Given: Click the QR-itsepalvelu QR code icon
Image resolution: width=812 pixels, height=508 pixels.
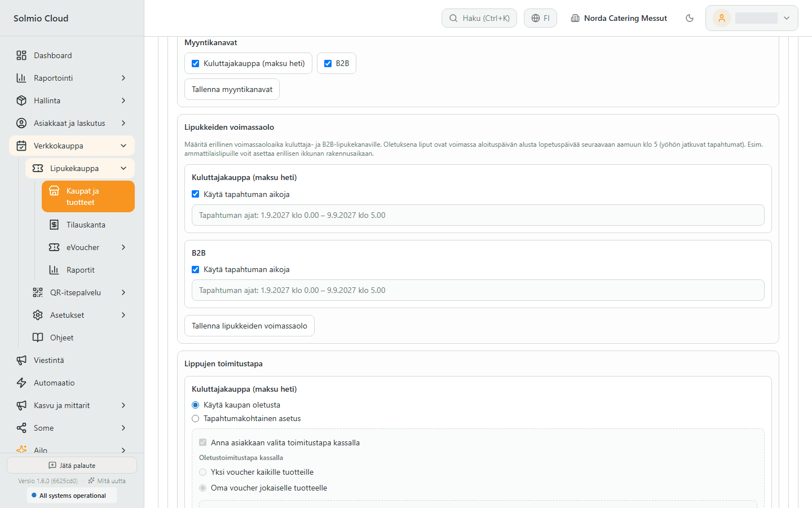Looking at the screenshot, I should pos(38,292).
